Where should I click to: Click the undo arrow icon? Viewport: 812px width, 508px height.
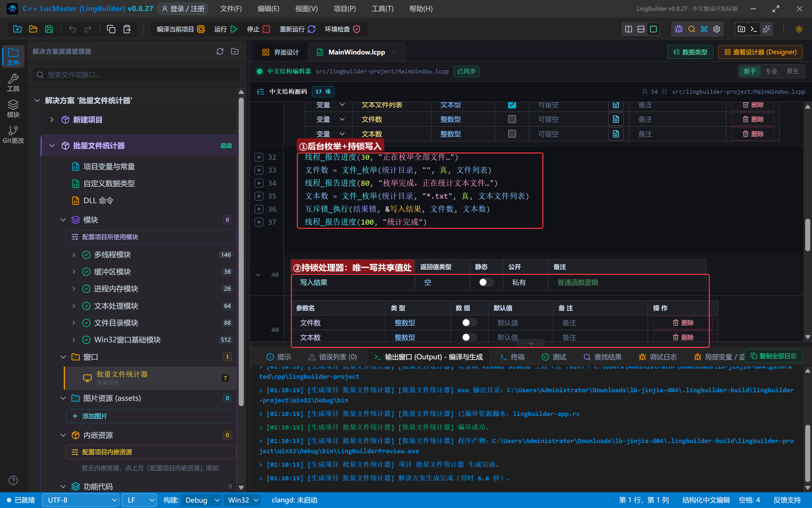[x=72, y=29]
